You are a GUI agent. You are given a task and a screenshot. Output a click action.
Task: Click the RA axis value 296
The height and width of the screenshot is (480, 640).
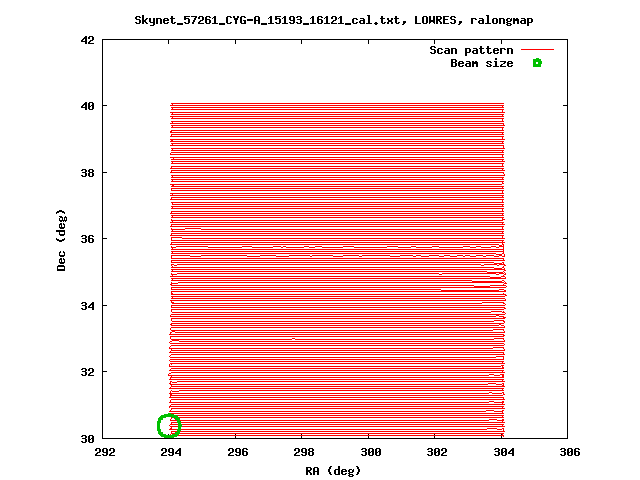[x=238, y=452]
